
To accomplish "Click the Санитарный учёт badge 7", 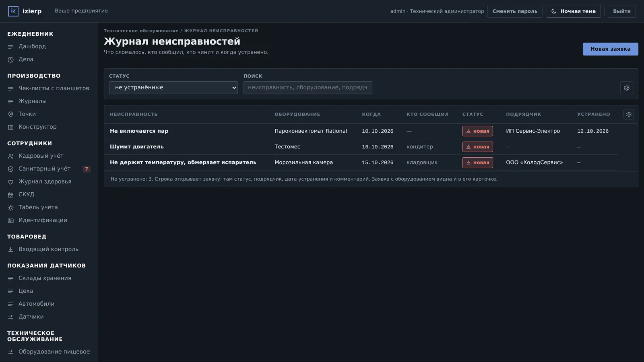I will point(87,169).
